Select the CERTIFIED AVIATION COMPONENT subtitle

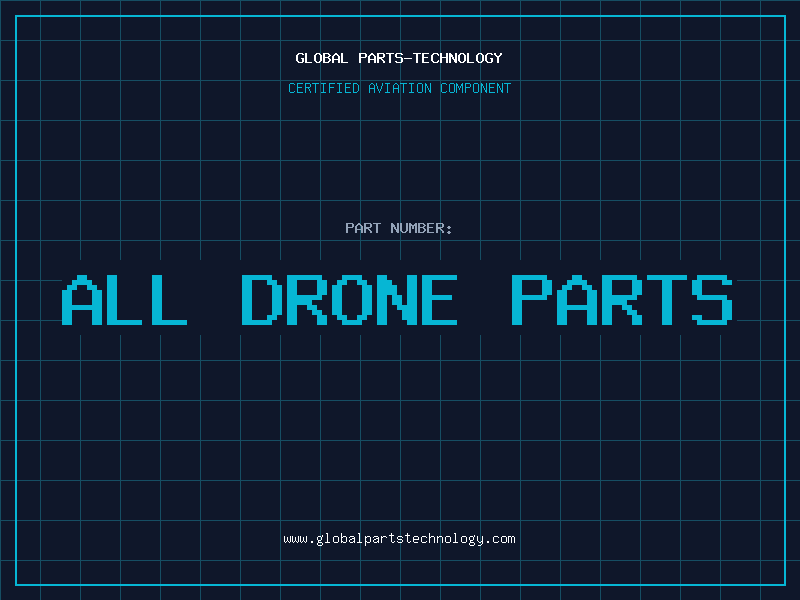click(x=399, y=88)
